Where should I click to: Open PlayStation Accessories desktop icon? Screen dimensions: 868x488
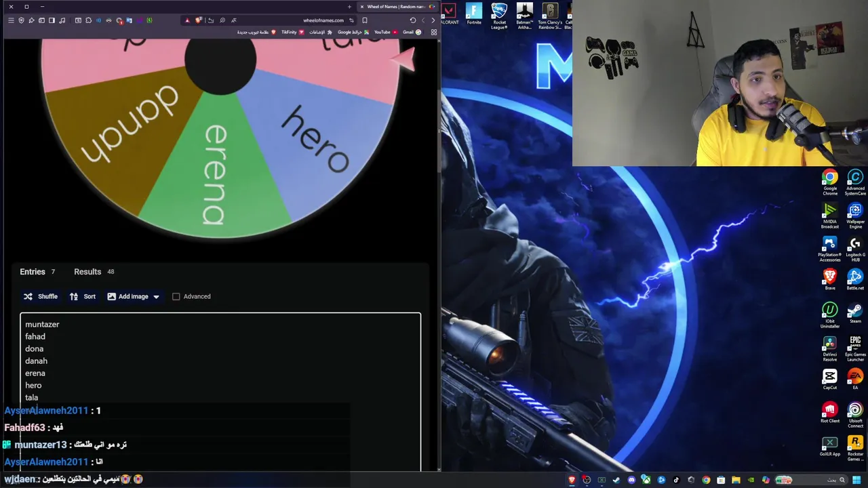coord(830,249)
